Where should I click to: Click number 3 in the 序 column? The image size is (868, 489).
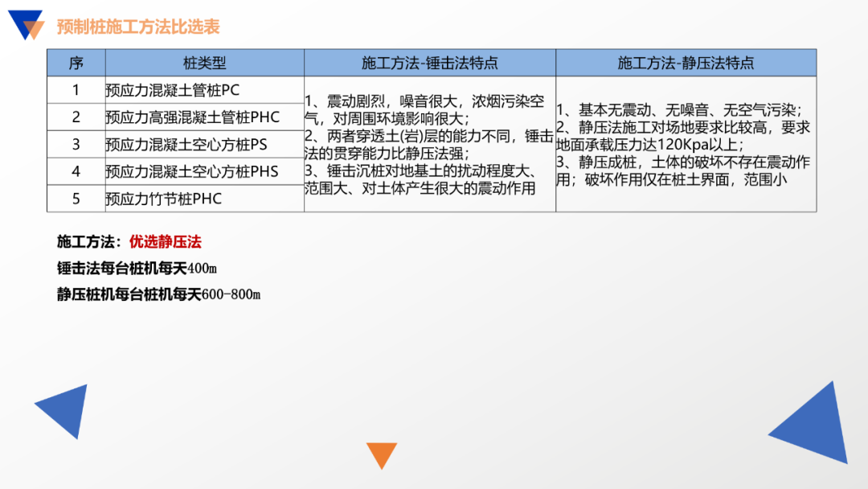tap(77, 144)
